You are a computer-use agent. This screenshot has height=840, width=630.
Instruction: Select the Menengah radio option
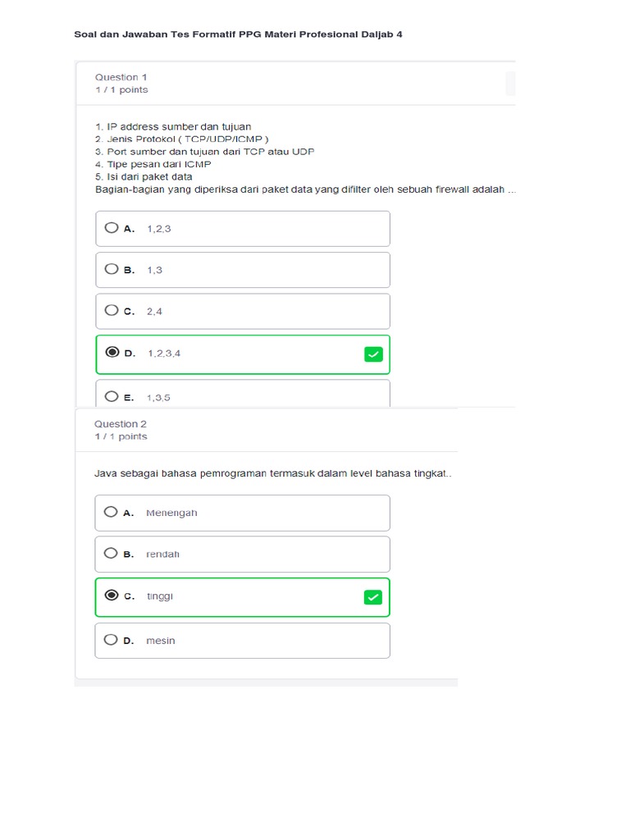tap(112, 512)
